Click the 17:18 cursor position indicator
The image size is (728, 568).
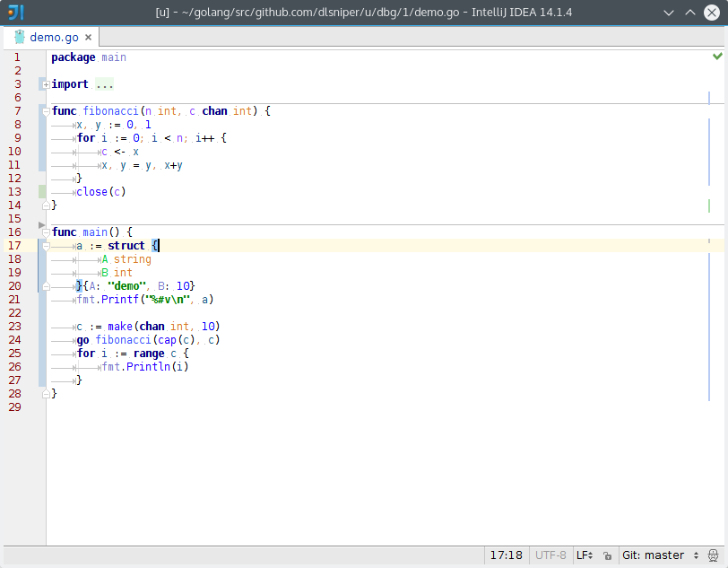click(x=506, y=555)
